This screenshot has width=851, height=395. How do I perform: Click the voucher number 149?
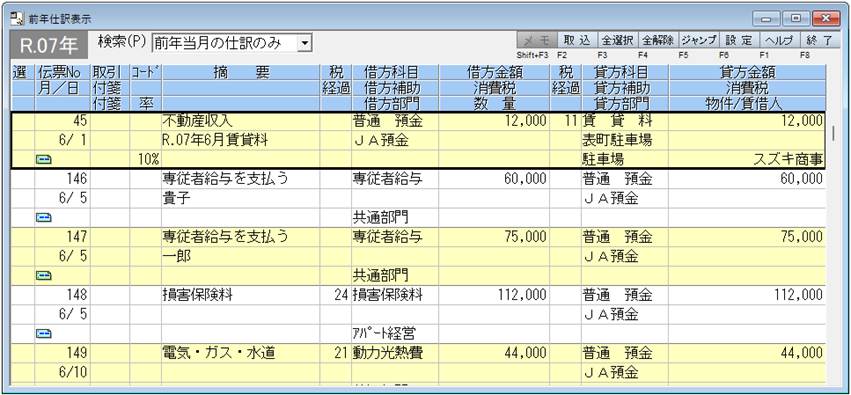click(77, 353)
